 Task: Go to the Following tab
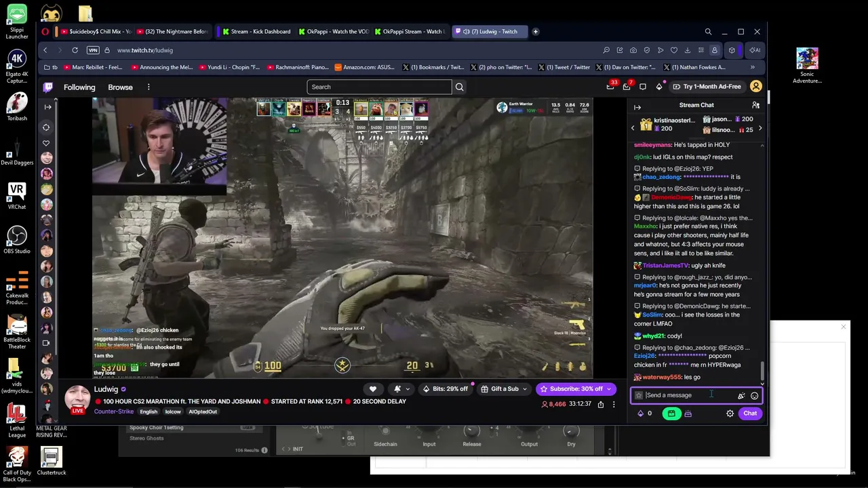coord(79,87)
